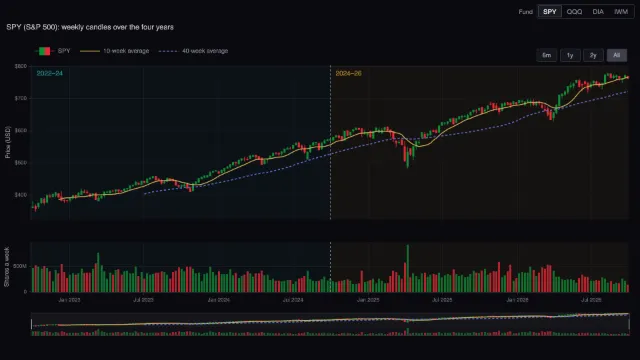
Task: Switch to the IWM fund
Action: (x=621, y=11)
